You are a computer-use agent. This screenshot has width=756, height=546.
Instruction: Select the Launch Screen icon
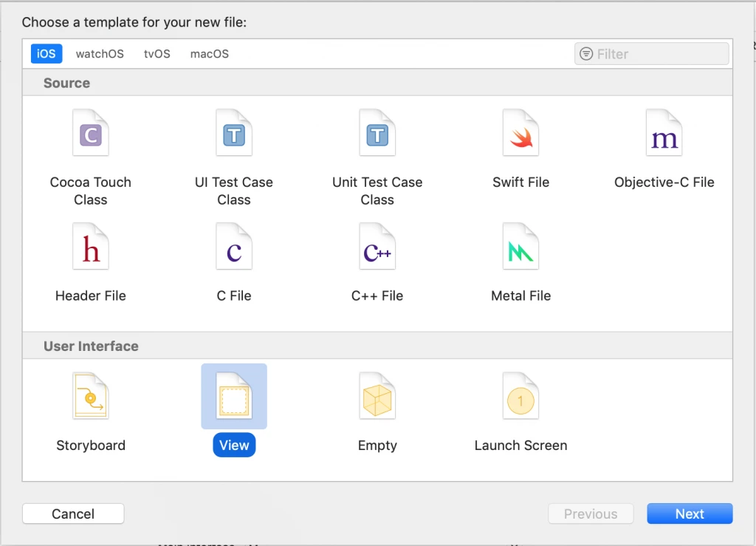(x=520, y=396)
